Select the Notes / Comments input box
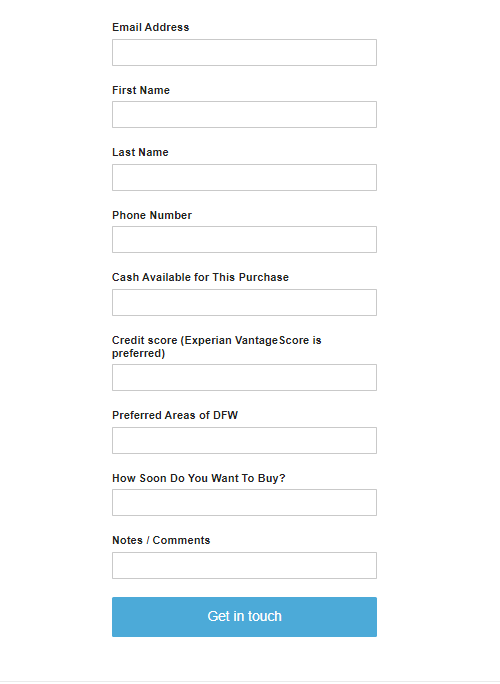This screenshot has width=500, height=684. tap(244, 565)
